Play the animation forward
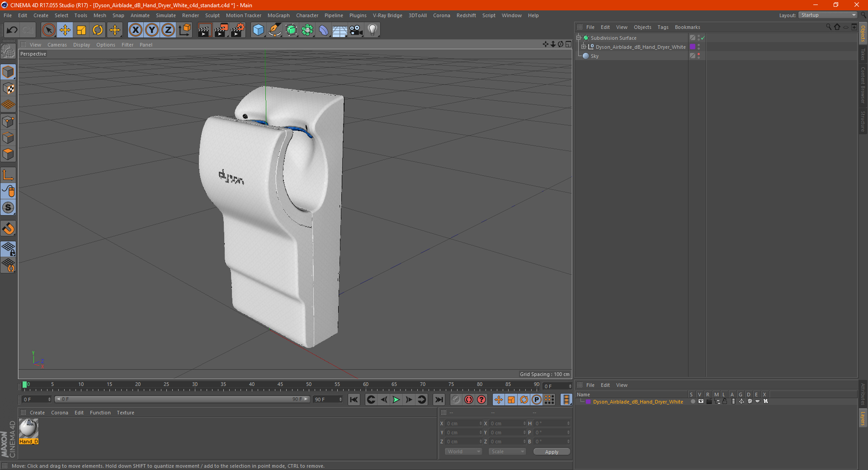868x470 pixels. (x=396, y=399)
